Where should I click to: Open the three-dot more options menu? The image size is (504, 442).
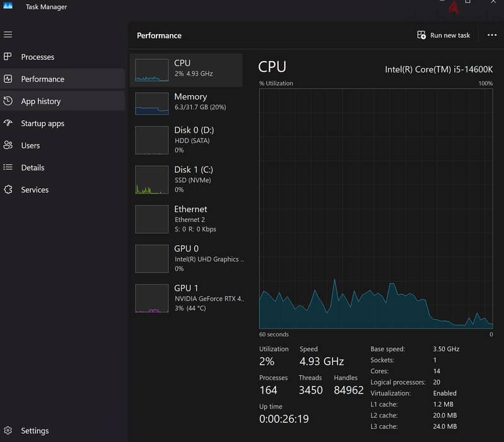(492, 35)
